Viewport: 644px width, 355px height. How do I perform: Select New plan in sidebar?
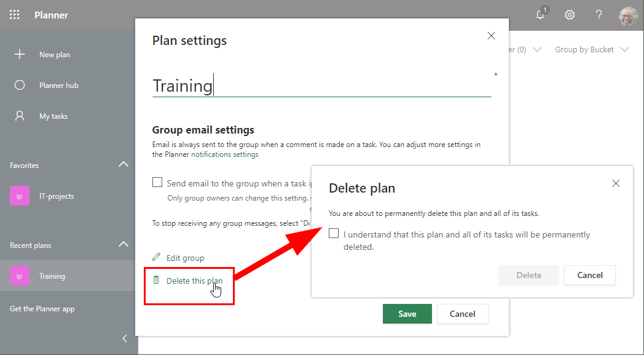55,55
